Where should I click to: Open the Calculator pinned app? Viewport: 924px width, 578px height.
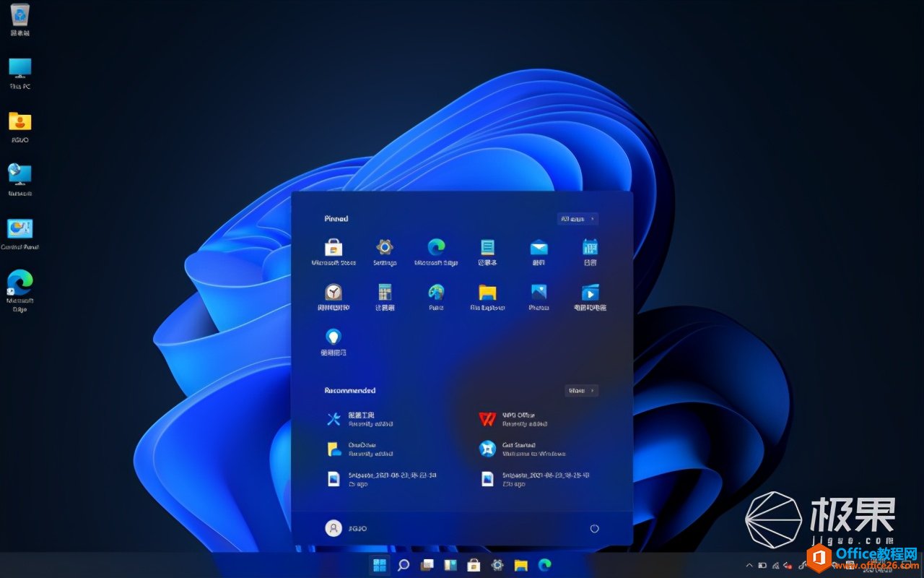point(385,296)
